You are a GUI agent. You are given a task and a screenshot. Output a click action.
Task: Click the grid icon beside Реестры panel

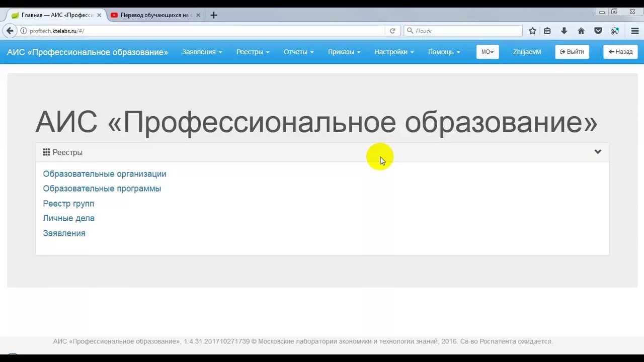pyautogui.click(x=46, y=152)
